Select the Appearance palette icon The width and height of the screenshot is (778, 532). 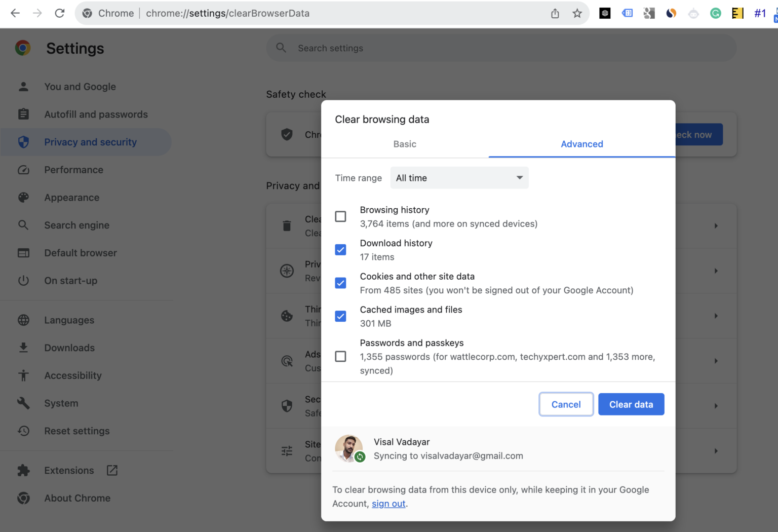[23, 197]
